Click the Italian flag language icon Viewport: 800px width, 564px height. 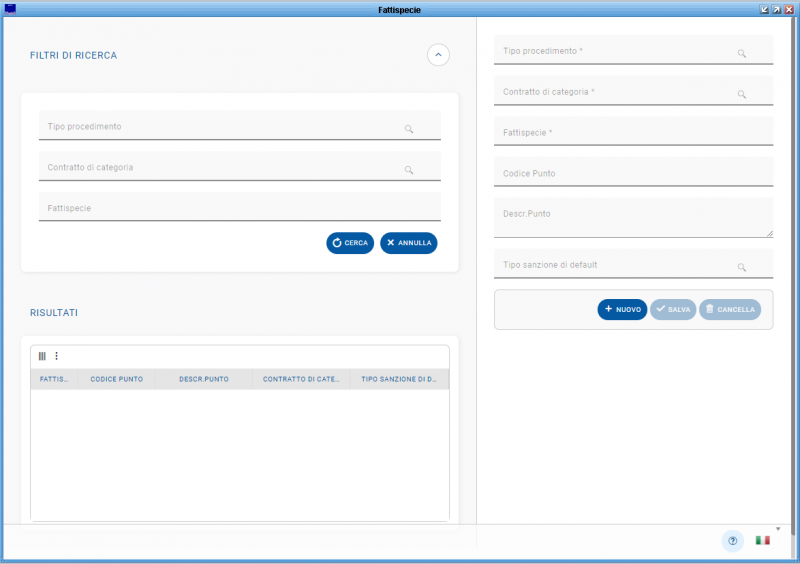point(763,540)
